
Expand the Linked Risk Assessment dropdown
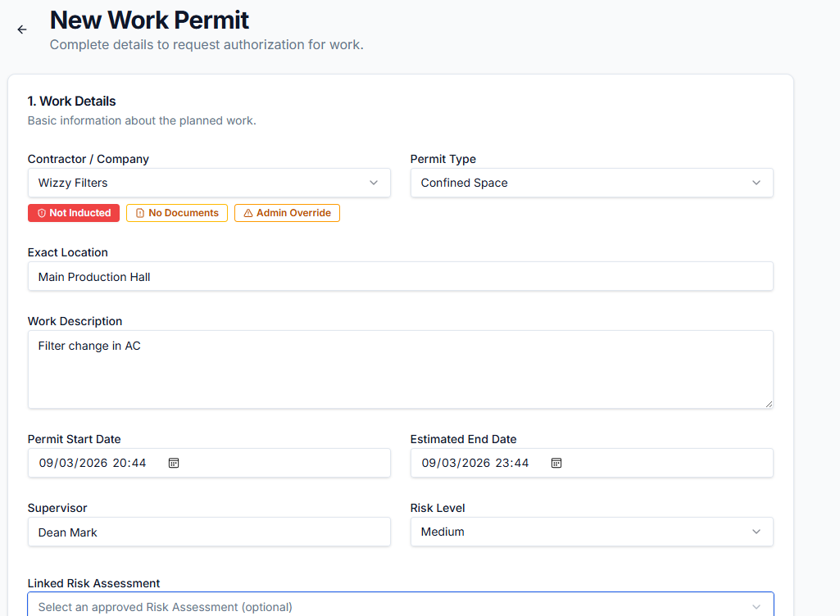coord(400,605)
